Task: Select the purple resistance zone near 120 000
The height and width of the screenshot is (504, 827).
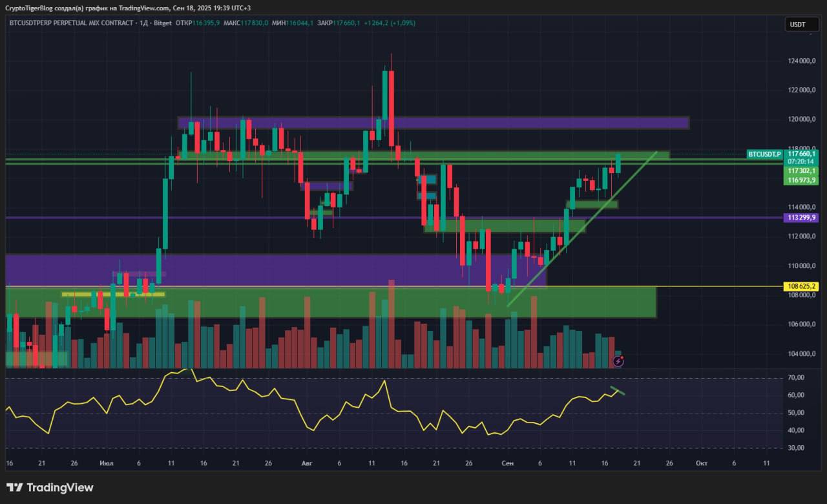Action: (433, 123)
